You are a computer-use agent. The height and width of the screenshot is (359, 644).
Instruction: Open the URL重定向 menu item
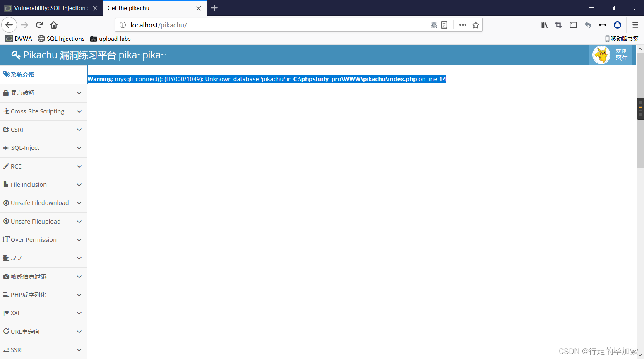click(43, 332)
